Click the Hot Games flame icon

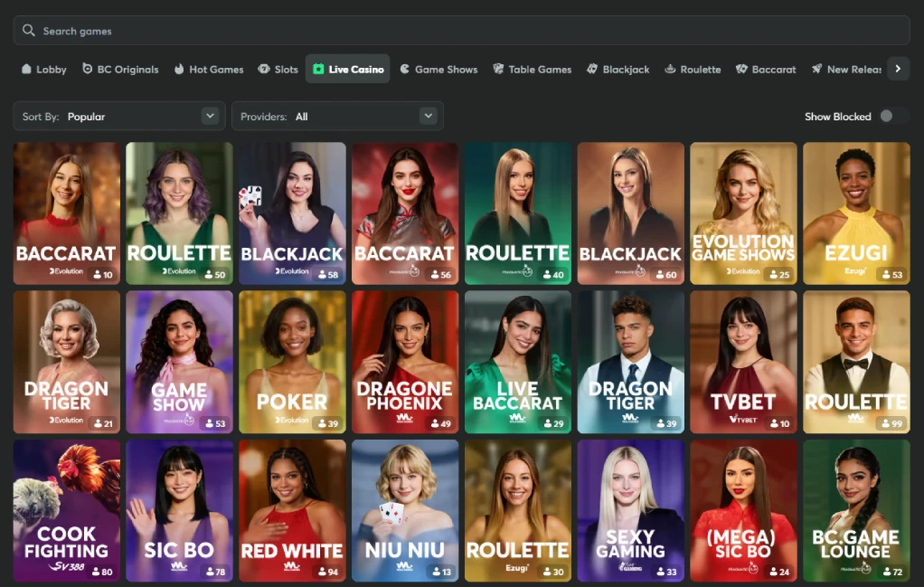point(179,69)
